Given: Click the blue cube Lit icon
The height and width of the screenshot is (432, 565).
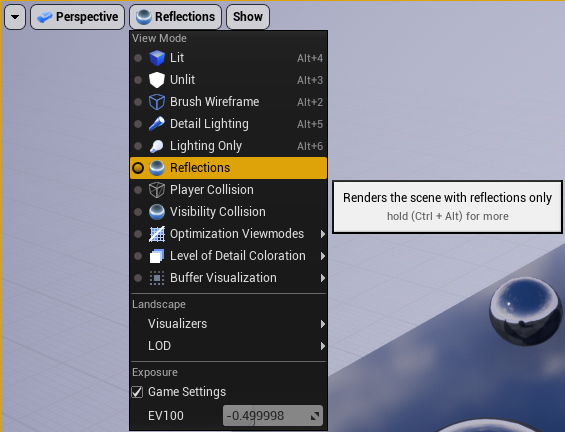Looking at the screenshot, I should 157,58.
